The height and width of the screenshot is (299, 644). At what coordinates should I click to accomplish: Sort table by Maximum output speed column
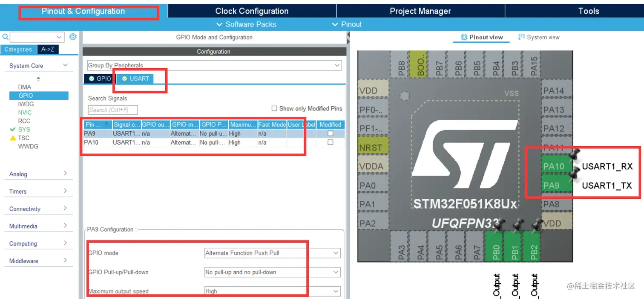pos(243,125)
